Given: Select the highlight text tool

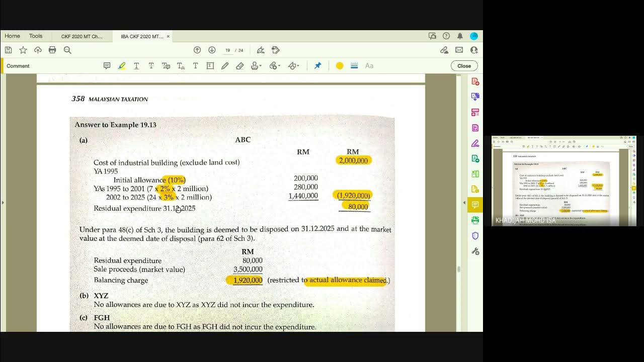Looking at the screenshot, I should [x=122, y=66].
